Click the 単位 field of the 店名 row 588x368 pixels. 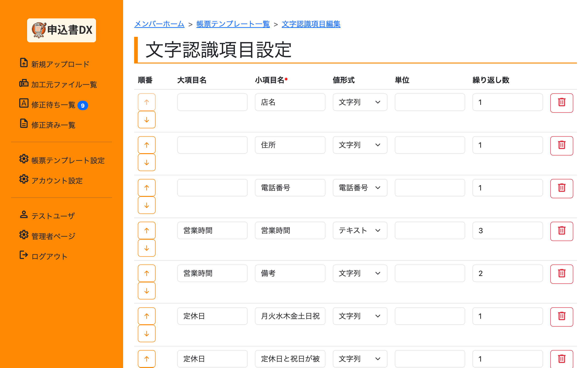coord(430,102)
